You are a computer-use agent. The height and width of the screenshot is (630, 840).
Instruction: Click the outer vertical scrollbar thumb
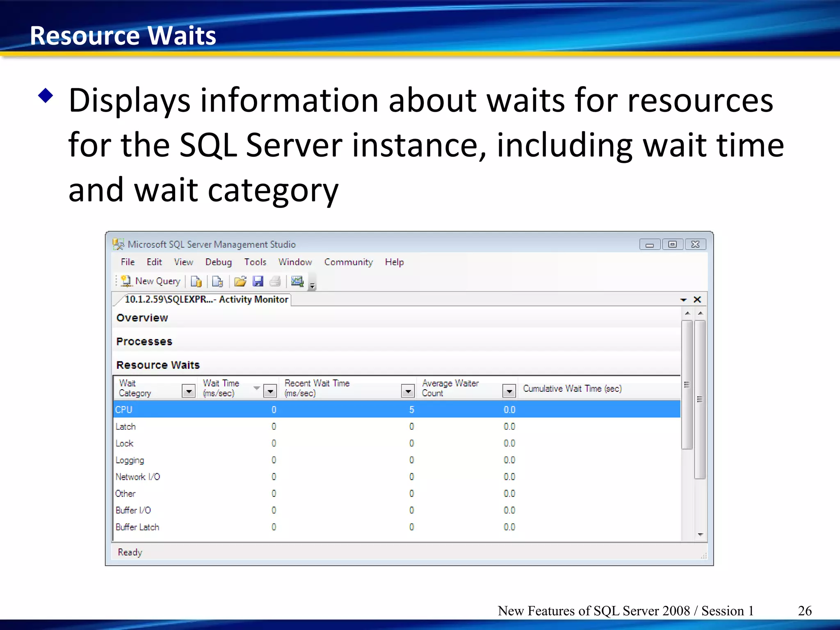point(700,399)
